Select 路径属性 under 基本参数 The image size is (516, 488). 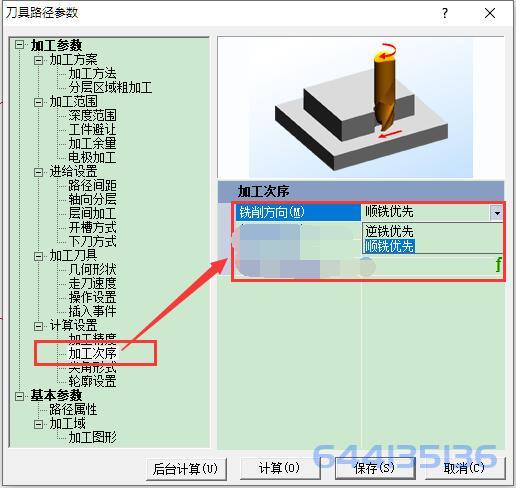tap(73, 409)
